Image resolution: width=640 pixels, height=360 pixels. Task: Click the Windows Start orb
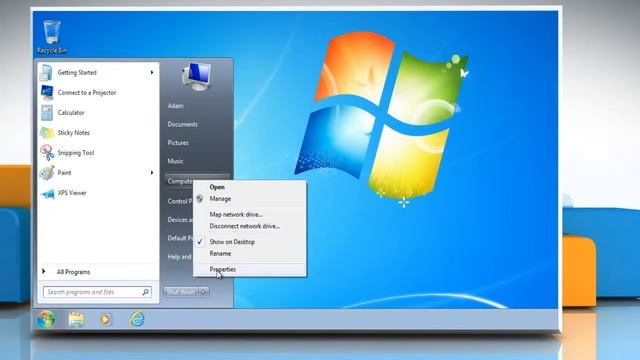(46, 319)
